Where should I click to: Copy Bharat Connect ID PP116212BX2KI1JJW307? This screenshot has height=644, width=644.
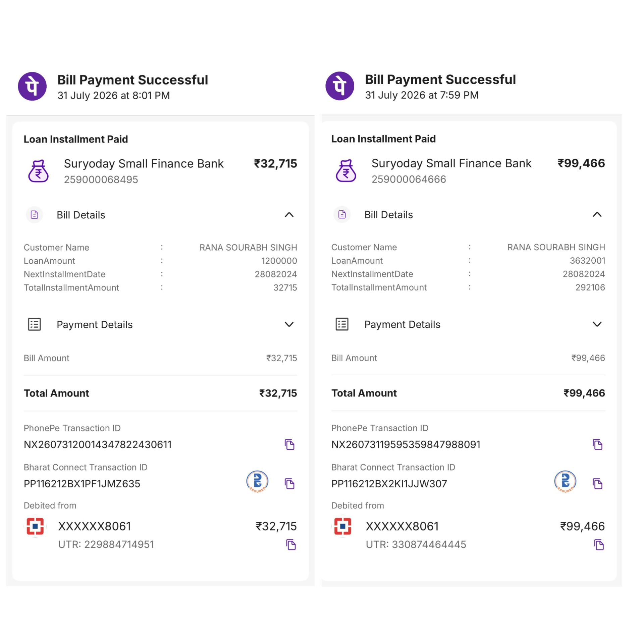point(597,484)
